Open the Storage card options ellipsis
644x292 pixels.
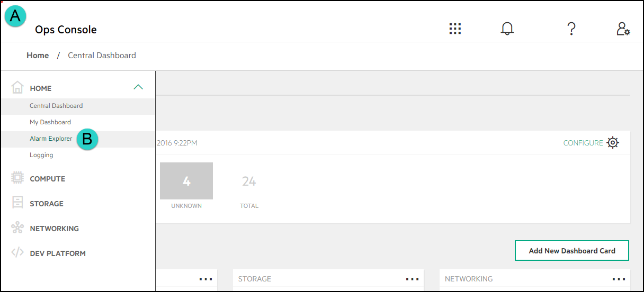[x=412, y=279]
